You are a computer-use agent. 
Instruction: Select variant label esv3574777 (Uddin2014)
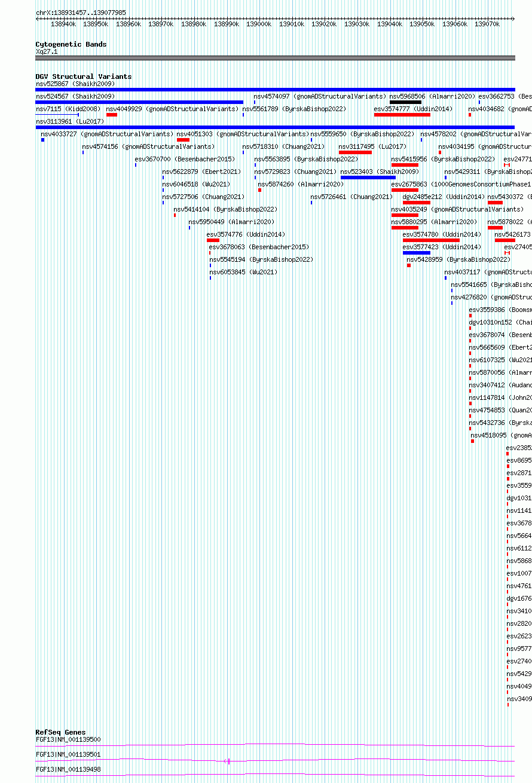click(x=414, y=109)
